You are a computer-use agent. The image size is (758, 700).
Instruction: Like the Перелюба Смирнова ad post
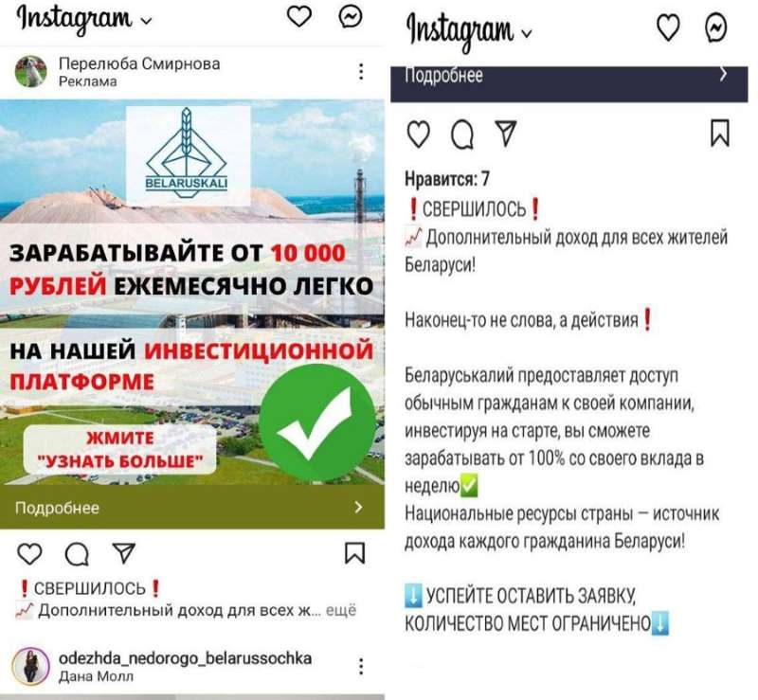[x=29, y=553]
